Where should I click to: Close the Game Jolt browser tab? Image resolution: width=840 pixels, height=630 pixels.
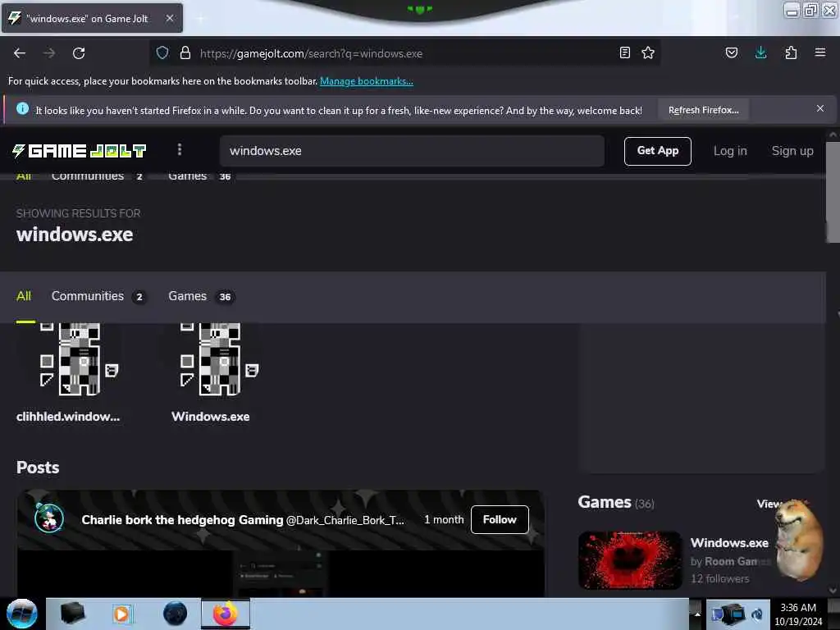[x=169, y=18]
